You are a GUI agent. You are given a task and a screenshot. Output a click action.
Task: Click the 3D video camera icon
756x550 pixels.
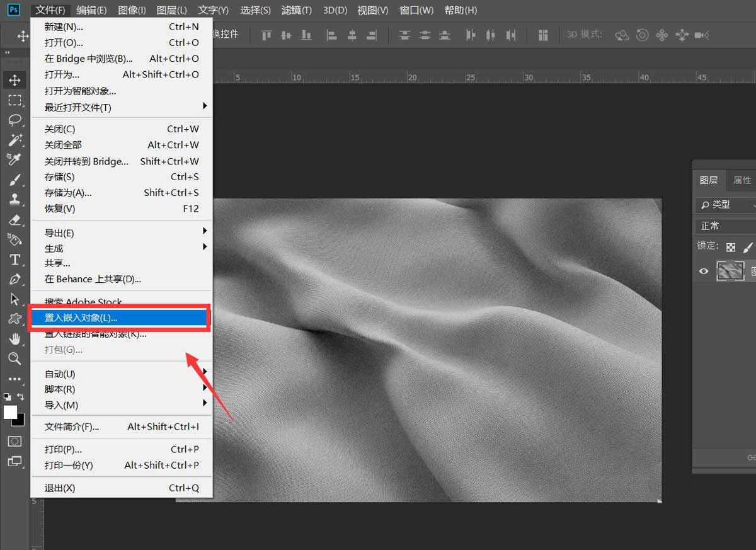702,35
